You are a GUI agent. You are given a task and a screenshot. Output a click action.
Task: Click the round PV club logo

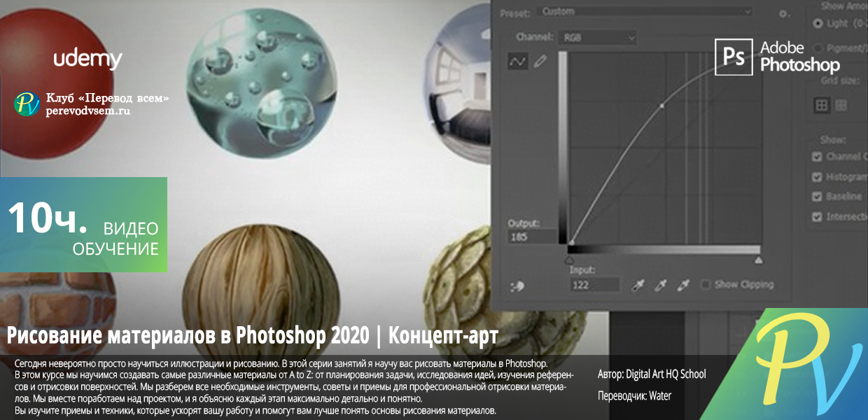click(x=27, y=104)
